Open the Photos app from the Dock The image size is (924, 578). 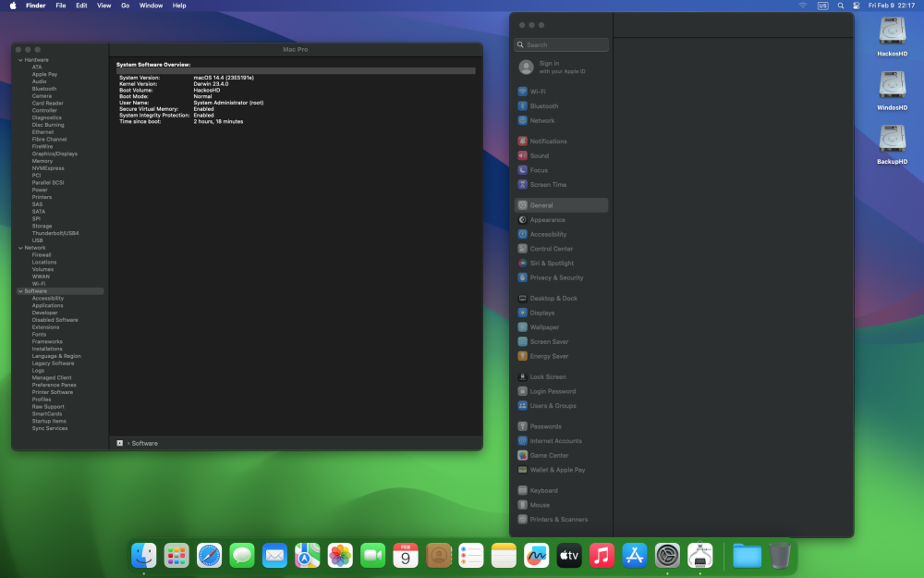[340, 555]
